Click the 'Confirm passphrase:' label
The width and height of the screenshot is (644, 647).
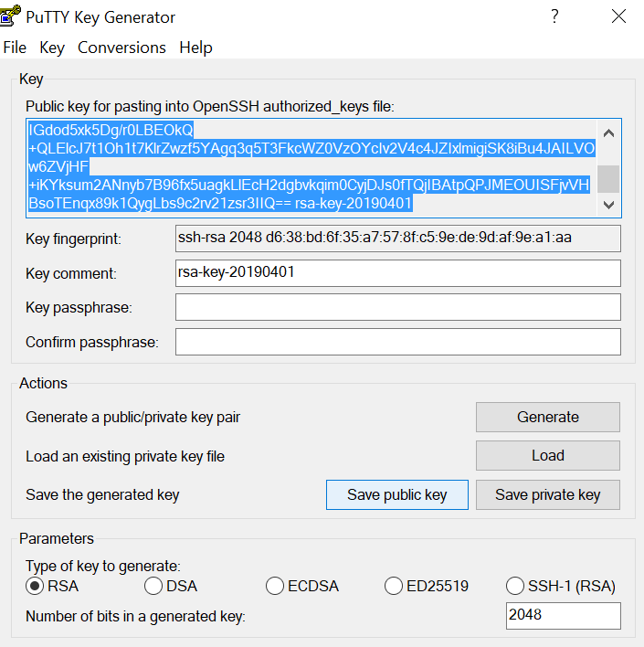pyautogui.click(x=92, y=343)
